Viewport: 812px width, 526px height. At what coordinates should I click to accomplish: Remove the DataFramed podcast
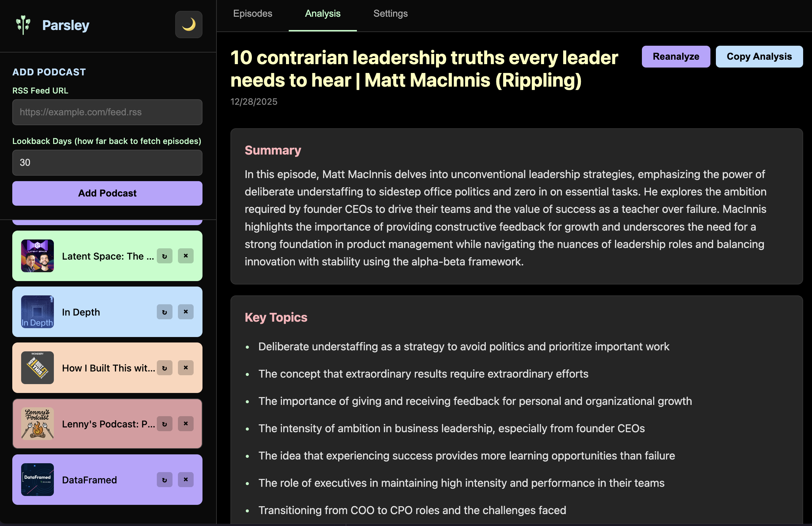pyautogui.click(x=185, y=480)
